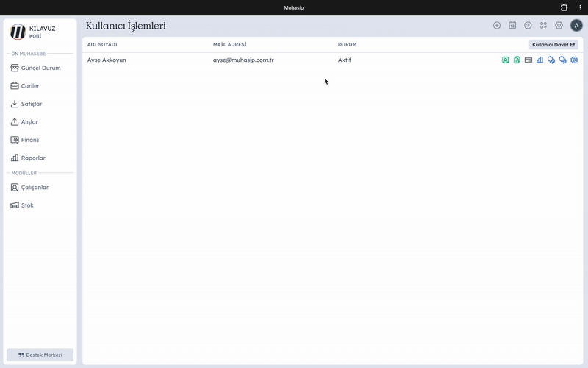This screenshot has height=368, width=588.
Task: Click the credit card icon in Ayşe's row
Action: coord(528,60)
